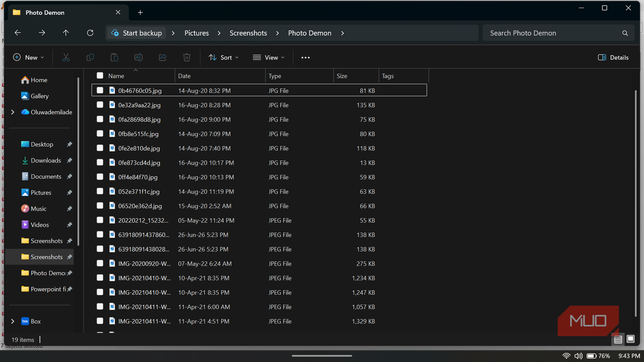Open the New dropdown menu
The width and height of the screenshot is (644, 362).
click(x=28, y=57)
